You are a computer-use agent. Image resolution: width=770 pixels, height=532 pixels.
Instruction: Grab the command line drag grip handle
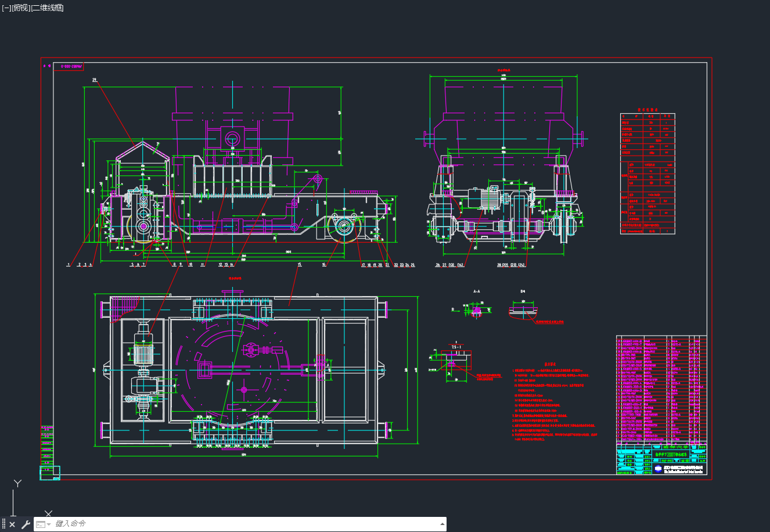pos(4,524)
